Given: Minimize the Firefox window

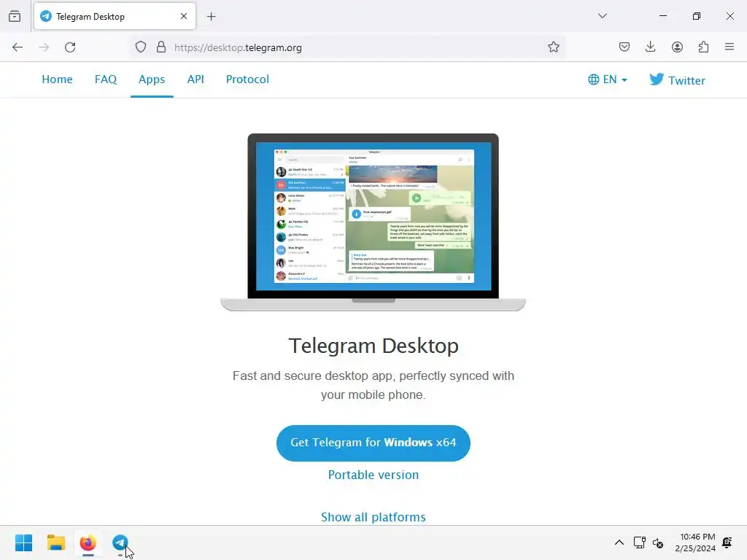Looking at the screenshot, I should 663,16.
